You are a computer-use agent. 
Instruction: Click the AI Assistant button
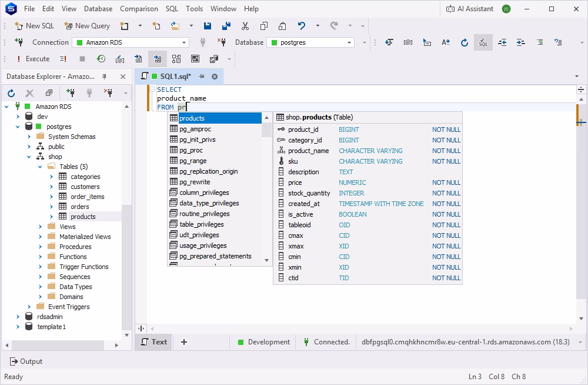(x=469, y=9)
